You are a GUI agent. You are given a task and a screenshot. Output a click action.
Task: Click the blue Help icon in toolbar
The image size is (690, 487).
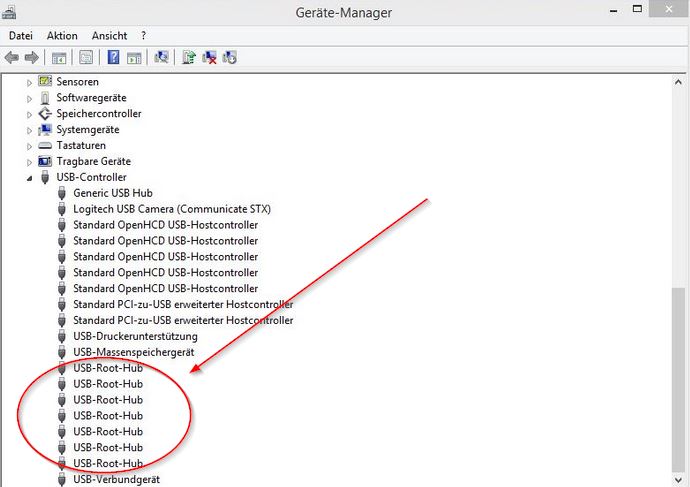(114, 58)
